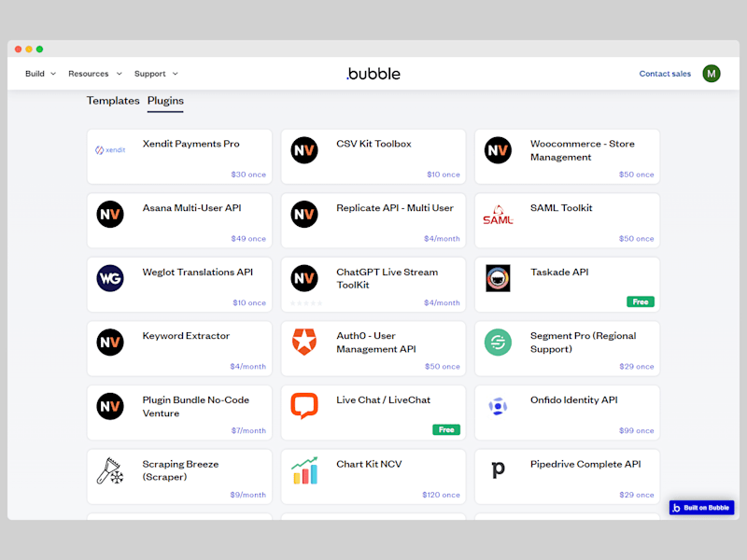Click the NV icon beside Replicate API
747x560 pixels.
click(x=304, y=215)
